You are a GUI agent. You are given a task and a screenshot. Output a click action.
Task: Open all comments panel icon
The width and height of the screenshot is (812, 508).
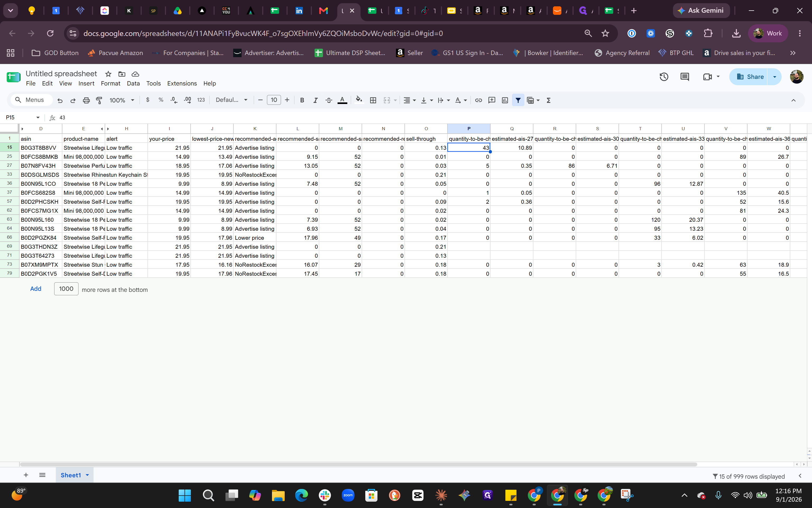pos(685,77)
